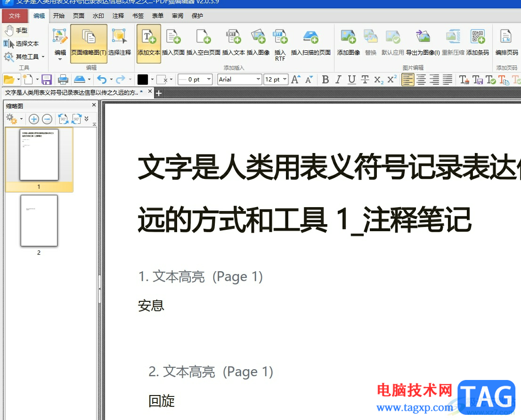The image size is (521, 420).
Task: Expand more thumbnail tools chevron
Action: [x=86, y=119]
